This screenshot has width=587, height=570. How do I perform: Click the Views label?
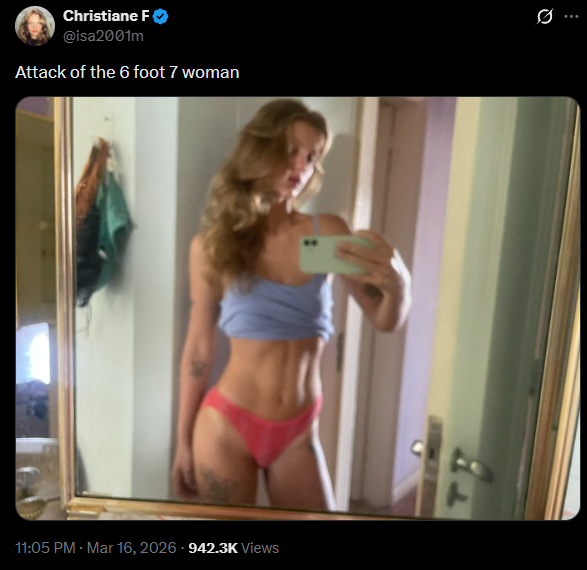(260, 548)
